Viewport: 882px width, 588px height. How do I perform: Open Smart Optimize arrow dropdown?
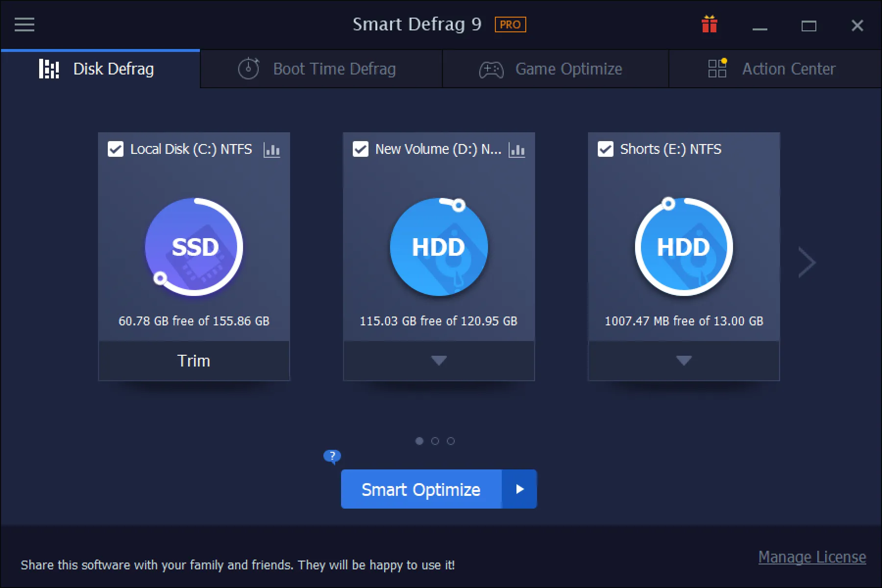tap(519, 489)
